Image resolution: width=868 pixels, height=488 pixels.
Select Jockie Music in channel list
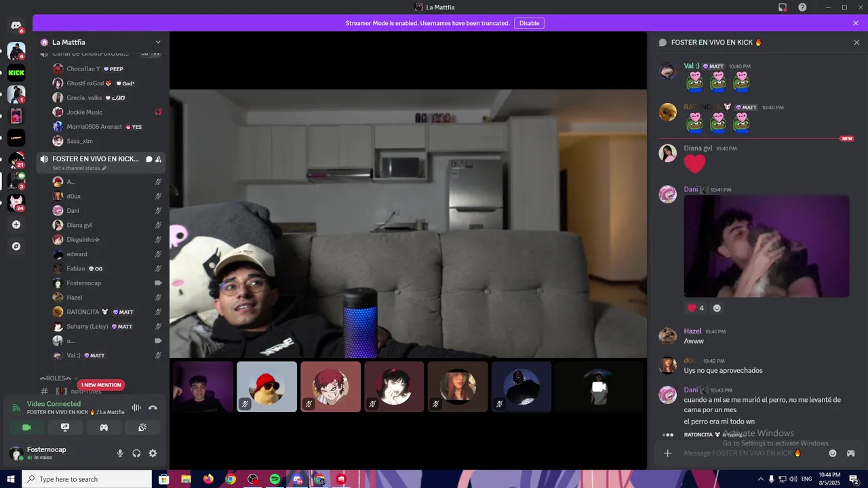coord(107,112)
